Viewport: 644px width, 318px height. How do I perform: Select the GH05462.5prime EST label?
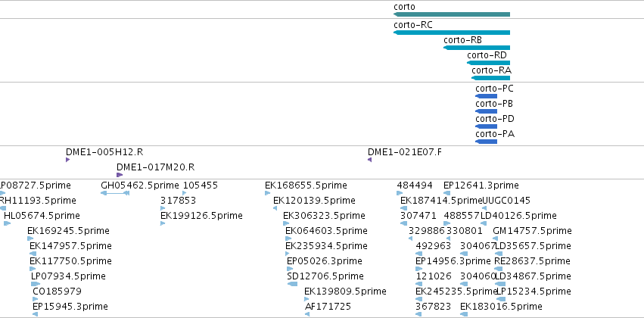(140, 185)
